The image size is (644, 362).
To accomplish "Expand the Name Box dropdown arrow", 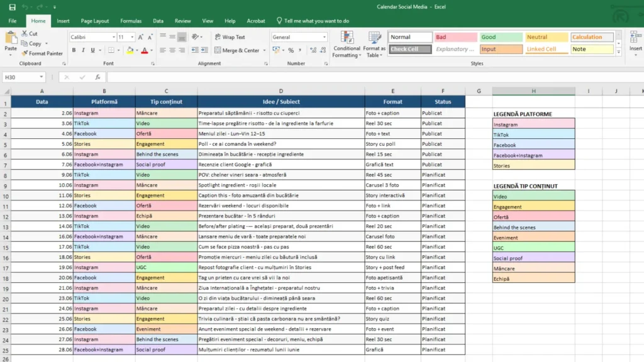I will (41, 77).
